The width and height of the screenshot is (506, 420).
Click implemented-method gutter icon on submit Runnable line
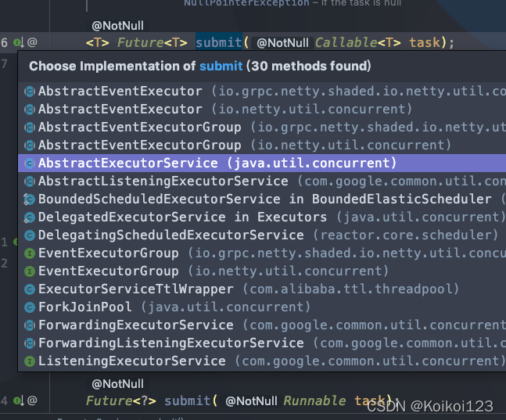(x=18, y=400)
